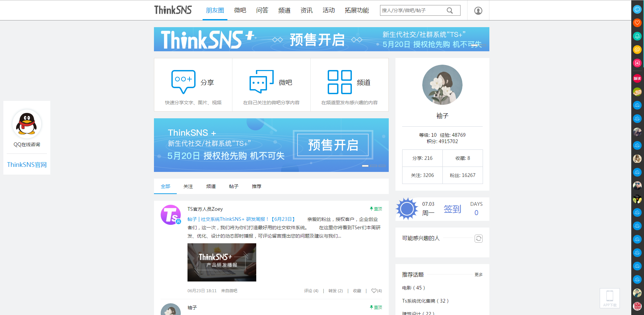
Task: Open the 问答 menu in top navigation
Action: 262,10
